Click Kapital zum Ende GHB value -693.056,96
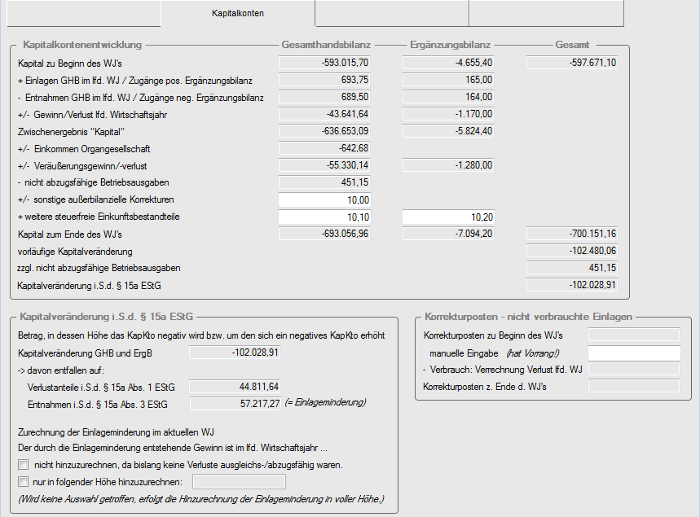The image size is (700, 517). click(x=325, y=233)
